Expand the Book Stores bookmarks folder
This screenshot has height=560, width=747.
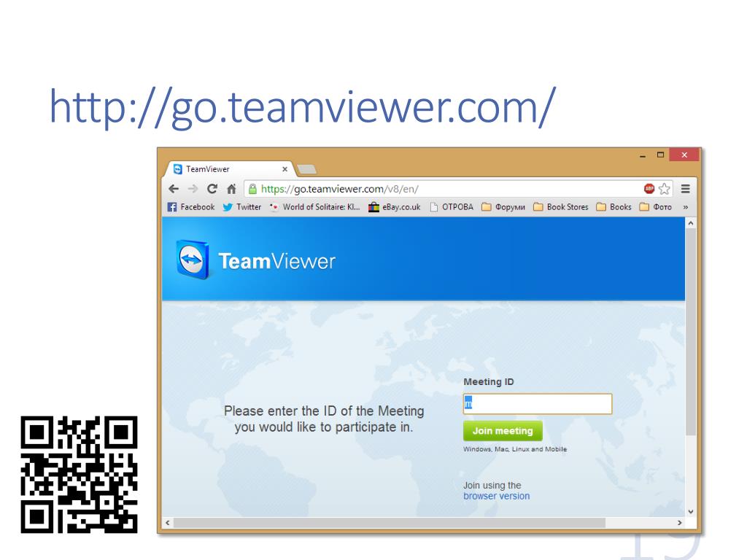tap(561, 207)
